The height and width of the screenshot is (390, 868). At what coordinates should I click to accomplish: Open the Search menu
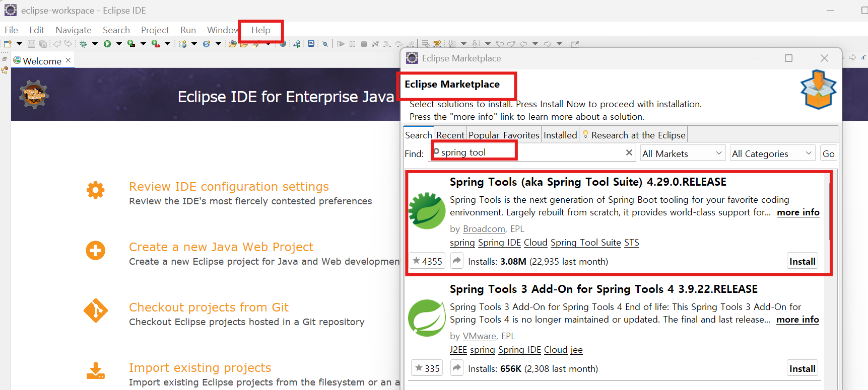(116, 30)
